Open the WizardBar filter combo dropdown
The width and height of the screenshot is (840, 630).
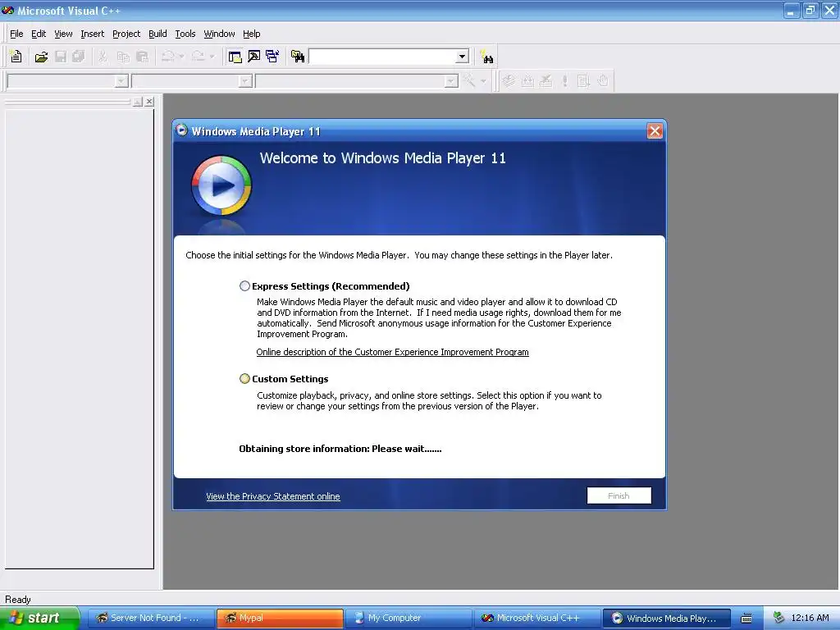click(x=245, y=81)
